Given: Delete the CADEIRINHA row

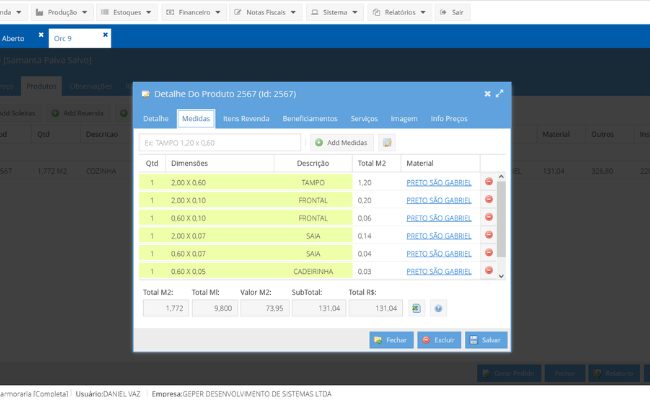Looking at the screenshot, I should point(489,270).
